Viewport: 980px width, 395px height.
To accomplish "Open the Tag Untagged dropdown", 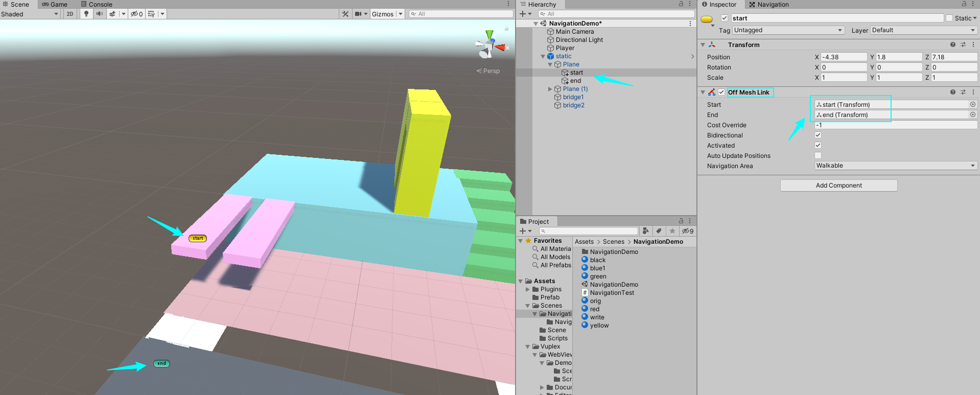I will 788,30.
